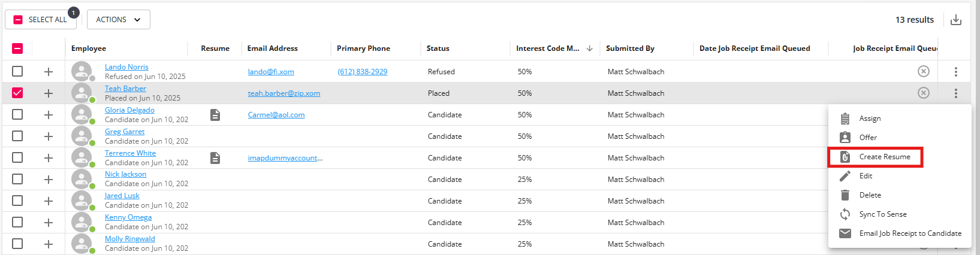Choose Email Job Receipt to Candidate

(x=910, y=233)
